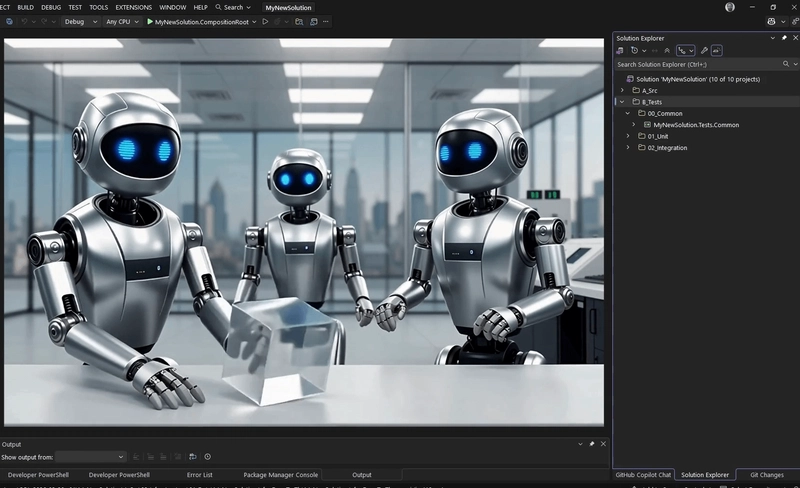Switch to the Git Changes tab
This screenshot has width=800, height=488.
pyautogui.click(x=766, y=475)
